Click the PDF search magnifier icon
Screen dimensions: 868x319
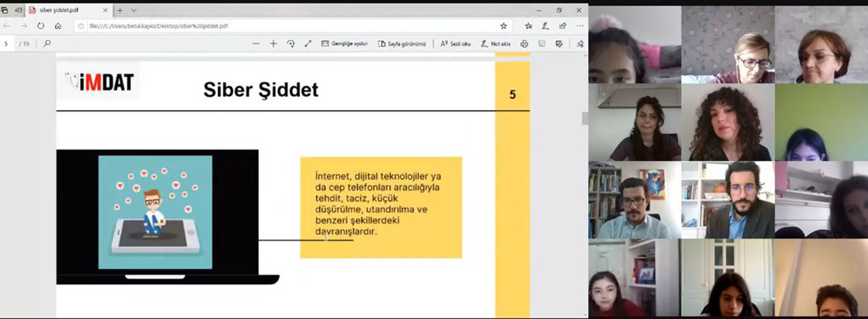(47, 44)
